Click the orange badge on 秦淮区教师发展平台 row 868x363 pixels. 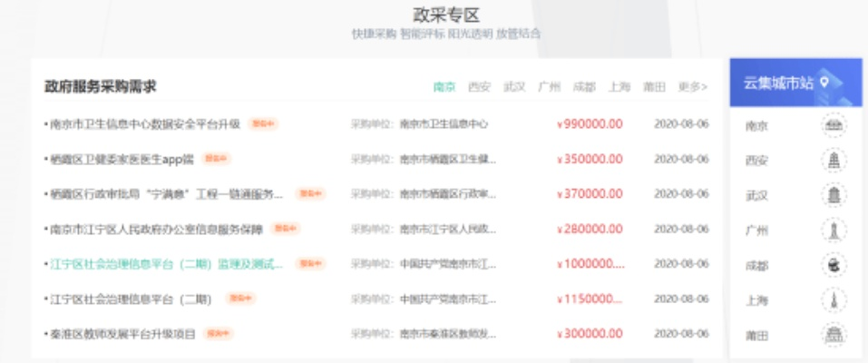click(x=218, y=334)
